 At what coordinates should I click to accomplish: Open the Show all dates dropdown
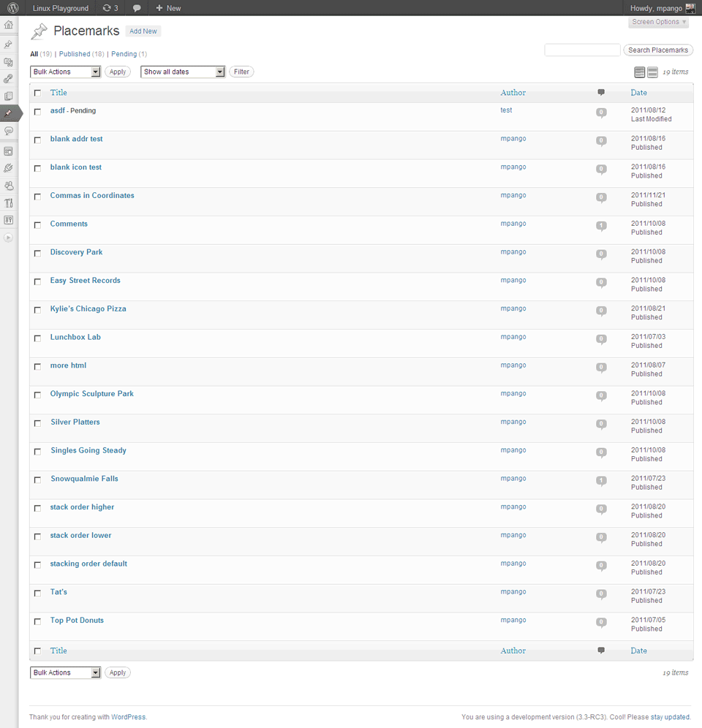point(183,72)
